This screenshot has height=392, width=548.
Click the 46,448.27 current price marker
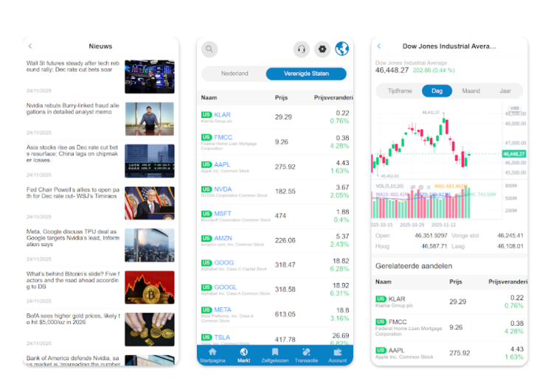(514, 154)
